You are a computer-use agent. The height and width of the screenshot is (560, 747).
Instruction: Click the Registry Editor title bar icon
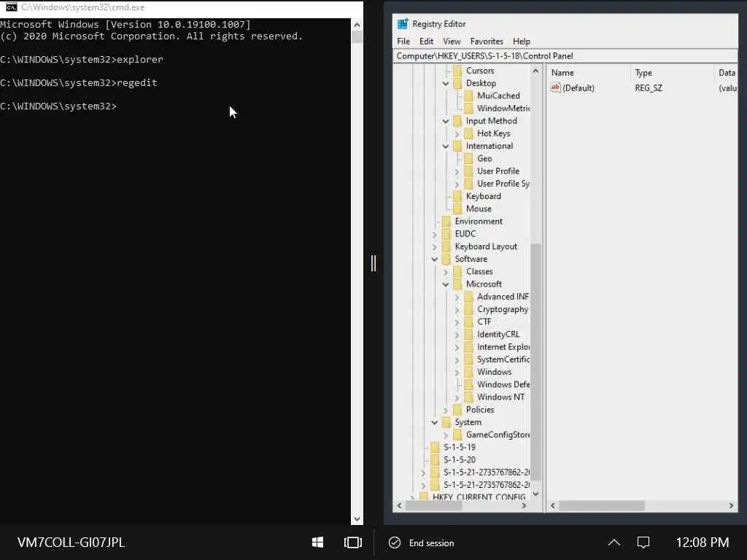tap(403, 24)
